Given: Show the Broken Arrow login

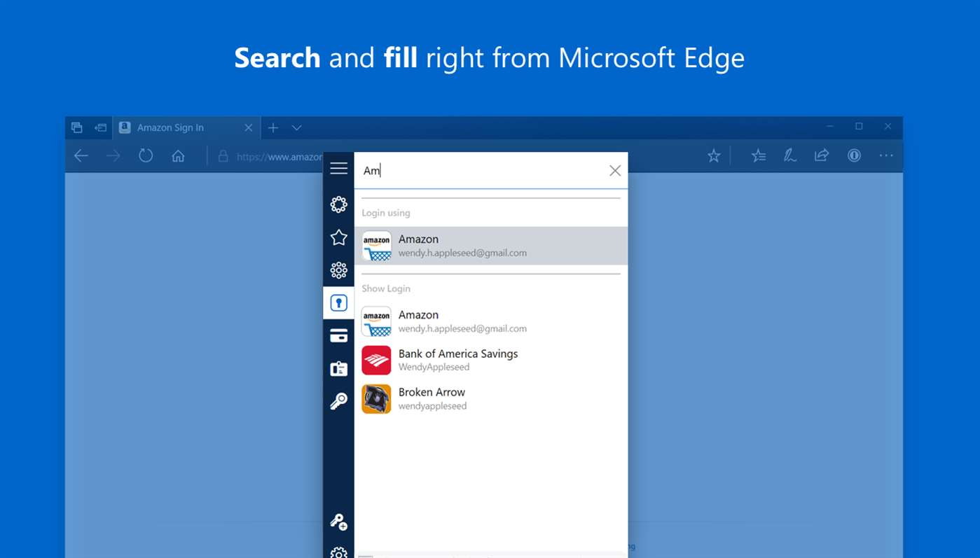Looking at the screenshot, I should (491, 398).
